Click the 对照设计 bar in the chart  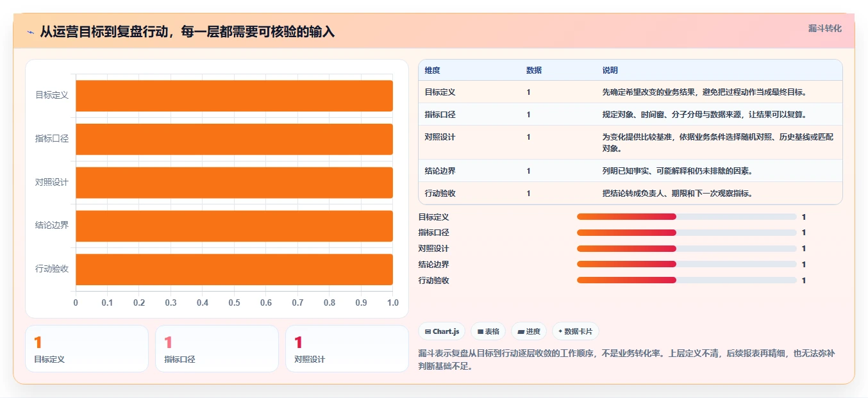point(234,183)
